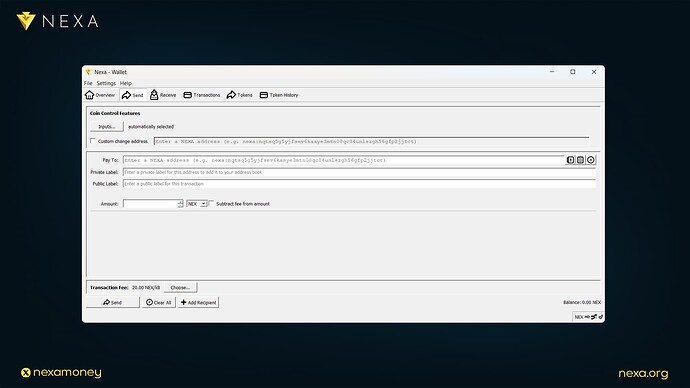Click the Pay To address field
Screen dimensions: 690x388
point(344,160)
